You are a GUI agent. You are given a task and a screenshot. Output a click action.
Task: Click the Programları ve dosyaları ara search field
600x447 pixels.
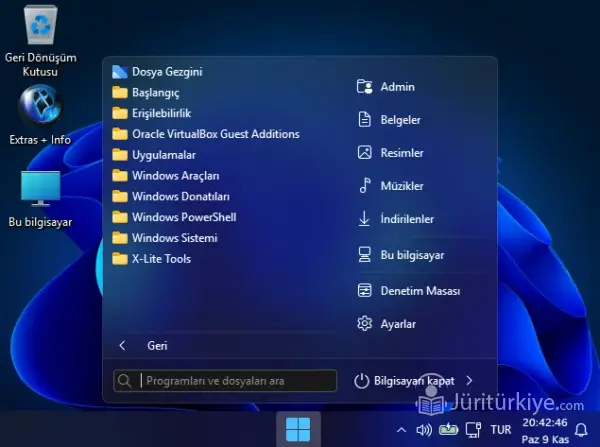[235, 381]
